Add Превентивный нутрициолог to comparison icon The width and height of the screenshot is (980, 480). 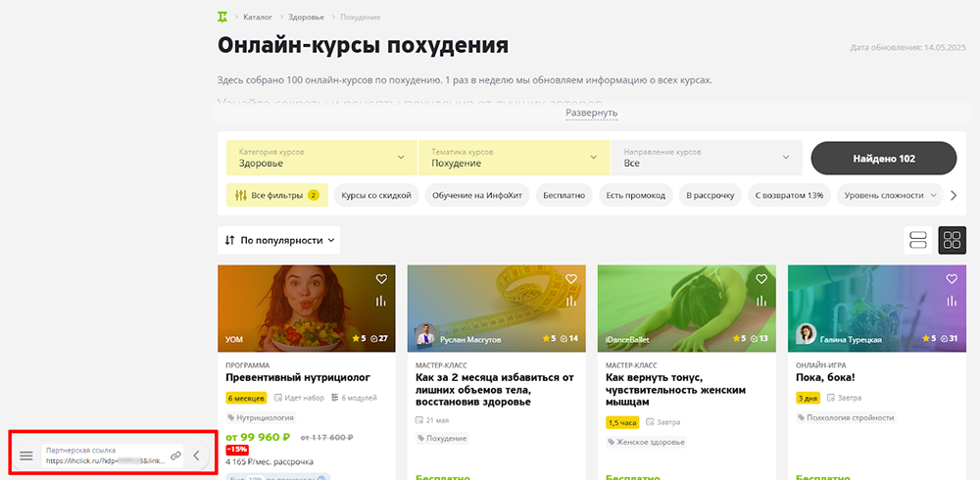[380, 302]
